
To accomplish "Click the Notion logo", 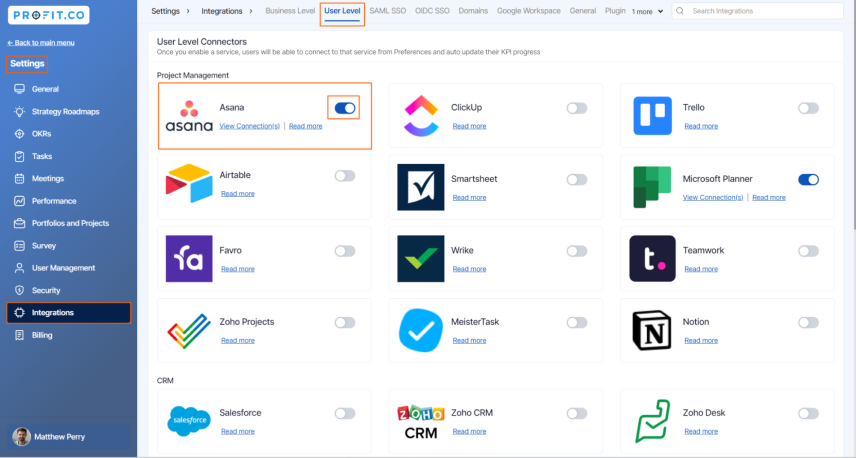I will pyautogui.click(x=652, y=330).
